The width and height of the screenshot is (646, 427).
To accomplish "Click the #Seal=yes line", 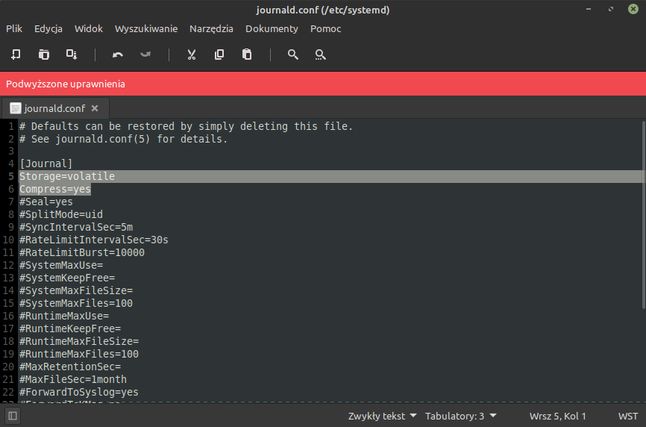I will [x=46, y=202].
